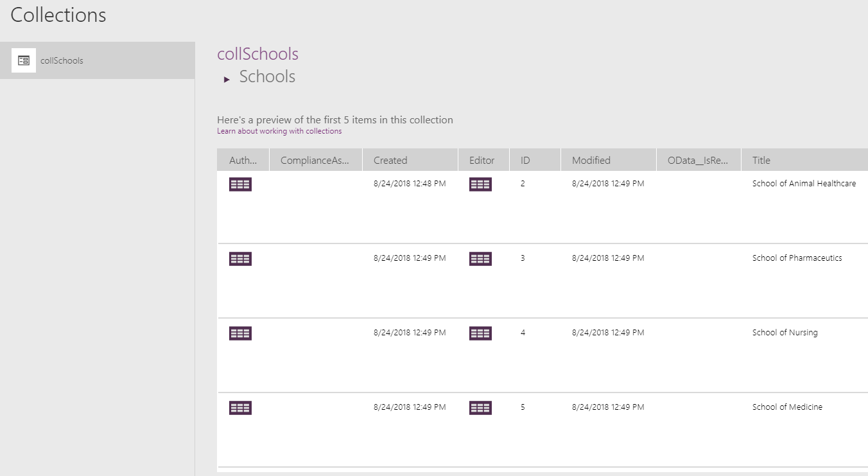Open 'Learn about working with collections' link
Image resolution: width=868 pixels, height=476 pixels.
[x=279, y=131]
